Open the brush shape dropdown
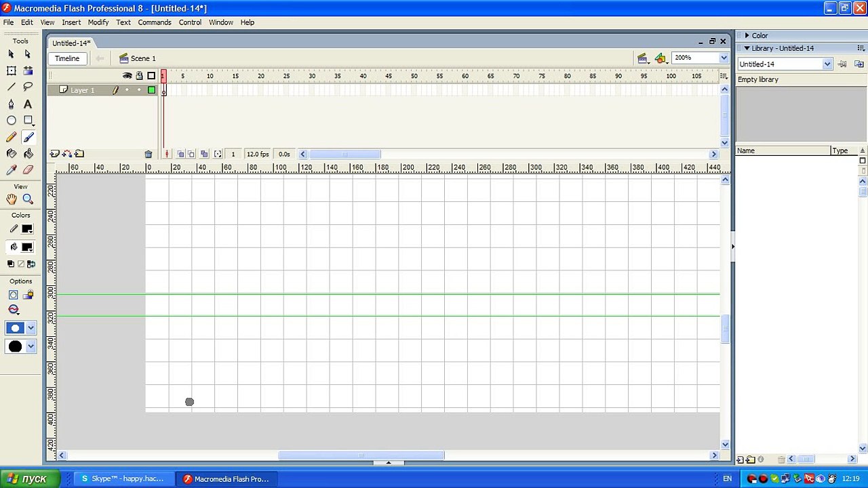The width and height of the screenshot is (868, 488). tap(31, 346)
